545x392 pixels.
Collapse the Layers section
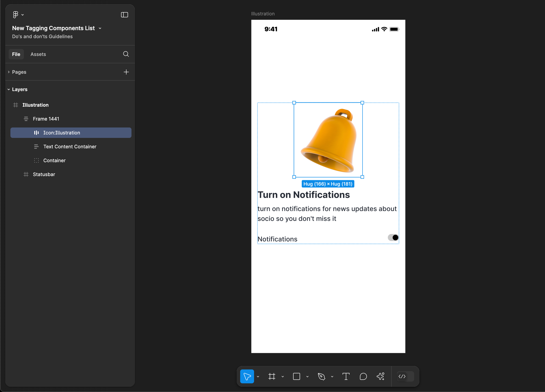click(x=9, y=89)
